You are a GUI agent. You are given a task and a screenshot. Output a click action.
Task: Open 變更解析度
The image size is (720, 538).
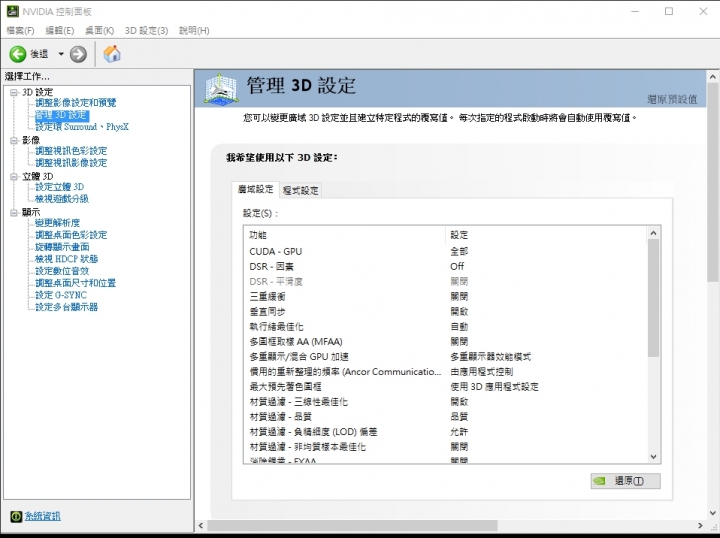tap(57, 223)
